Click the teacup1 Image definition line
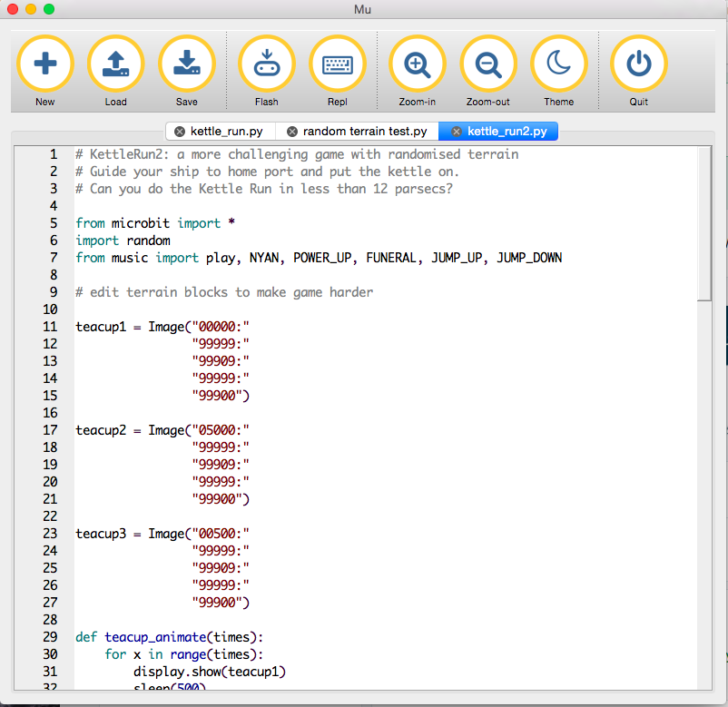 pyautogui.click(x=162, y=327)
